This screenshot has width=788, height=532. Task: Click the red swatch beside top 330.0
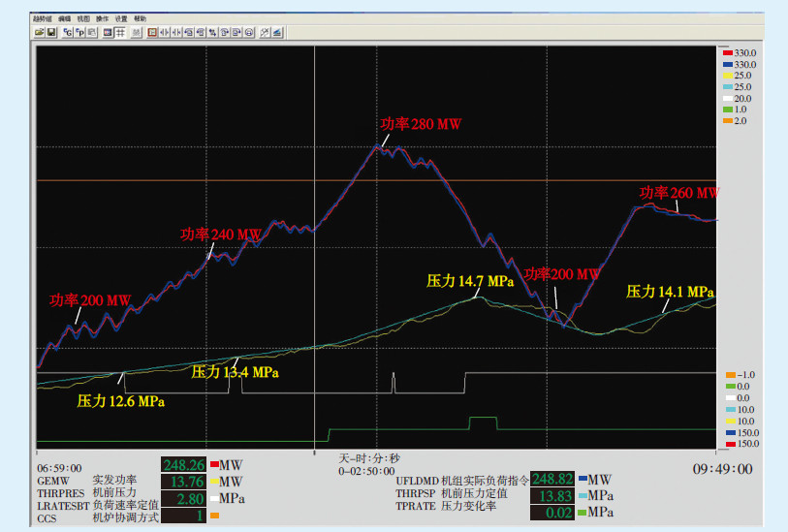728,52
